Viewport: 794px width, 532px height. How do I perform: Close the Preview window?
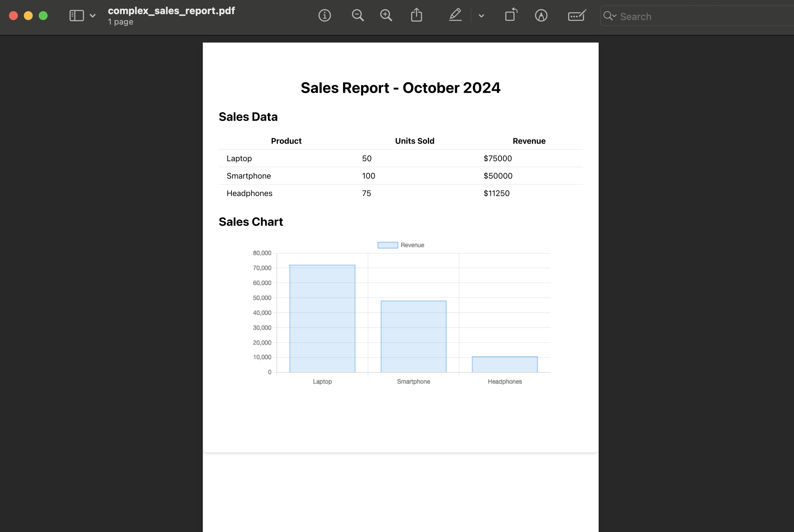(13, 16)
